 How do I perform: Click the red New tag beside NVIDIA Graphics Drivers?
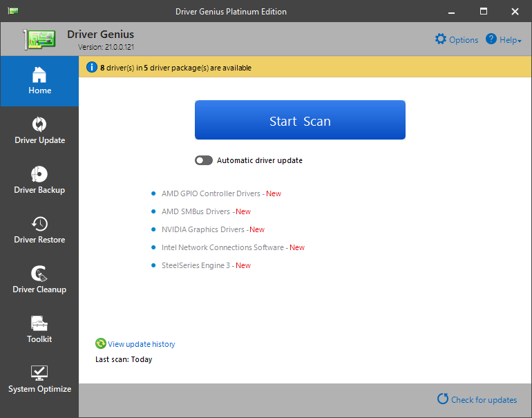click(257, 229)
